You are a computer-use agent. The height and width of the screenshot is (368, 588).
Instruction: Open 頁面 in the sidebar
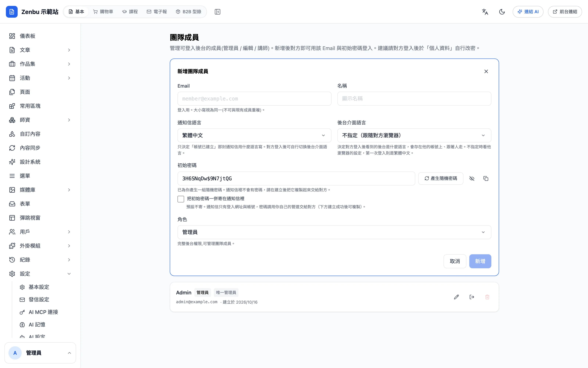(40, 92)
